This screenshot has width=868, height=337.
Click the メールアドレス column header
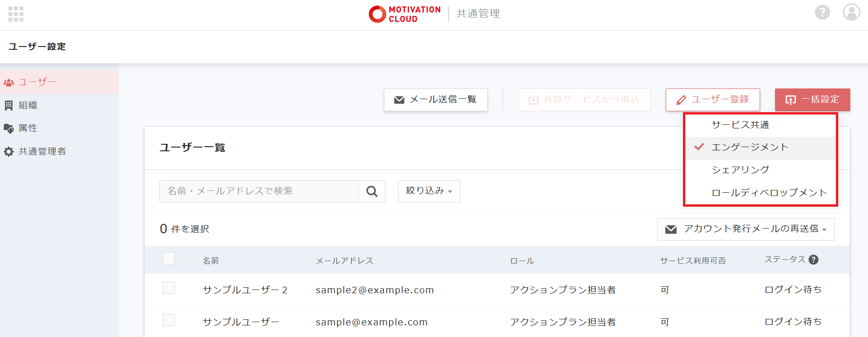345,261
